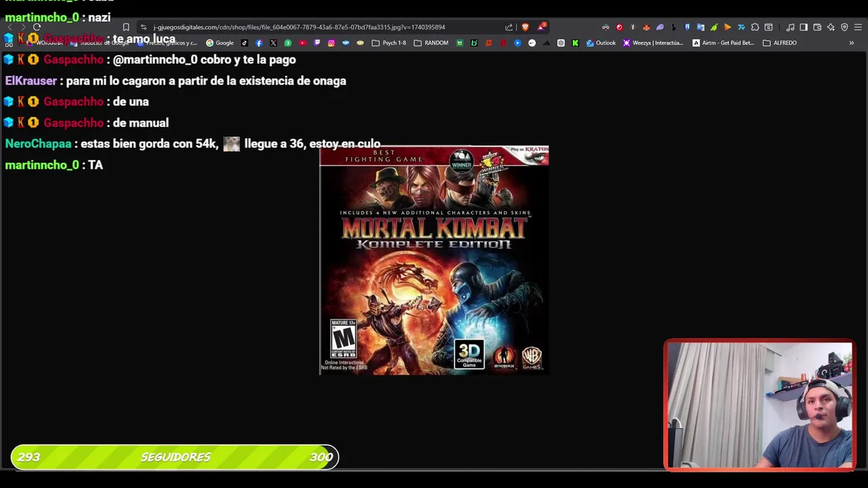Click the Mortal Kombat Komplete Edition cover image

(x=434, y=260)
